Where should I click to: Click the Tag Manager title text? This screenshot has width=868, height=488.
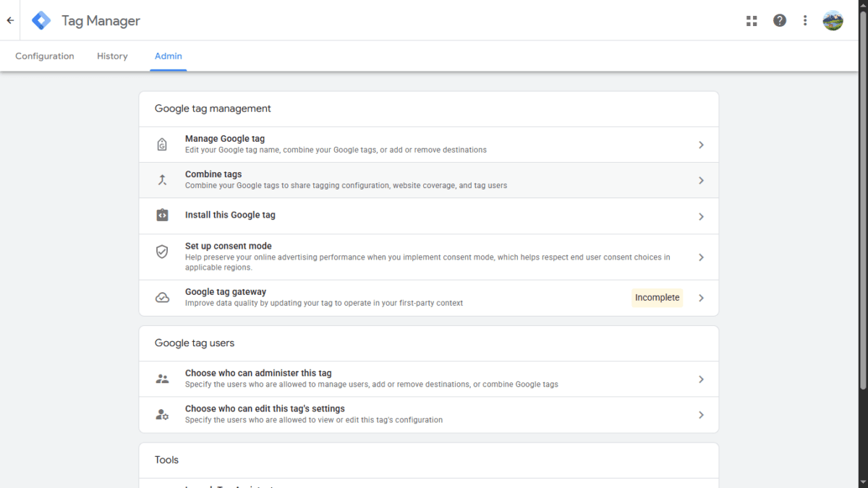point(101,21)
